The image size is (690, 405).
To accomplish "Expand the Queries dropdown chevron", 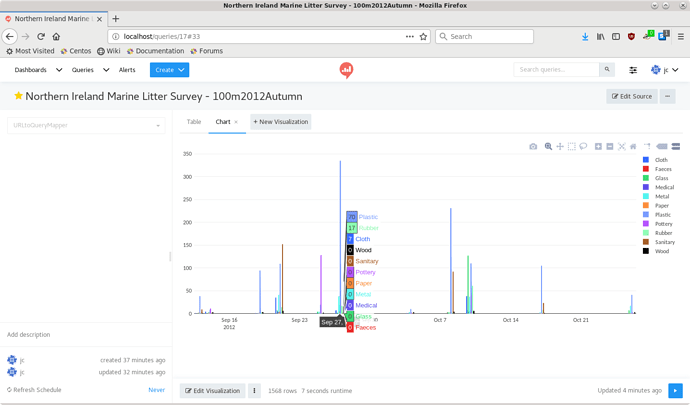I will tap(106, 70).
